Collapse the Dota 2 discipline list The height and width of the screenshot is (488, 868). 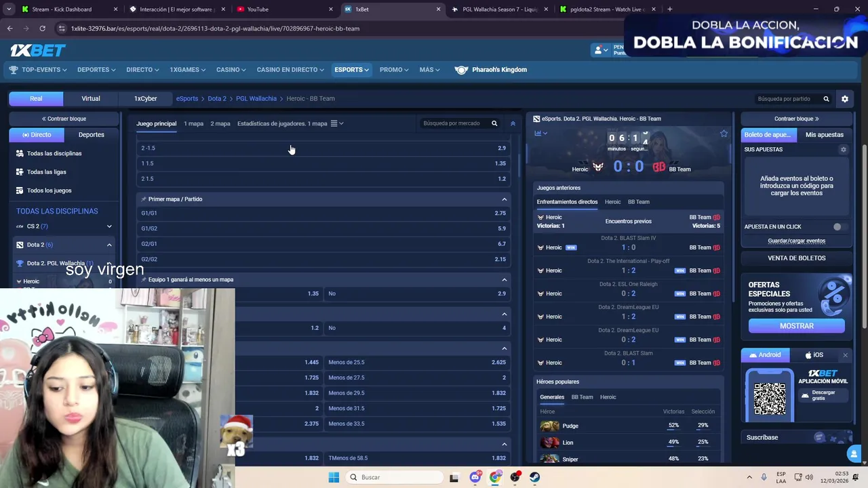click(109, 245)
